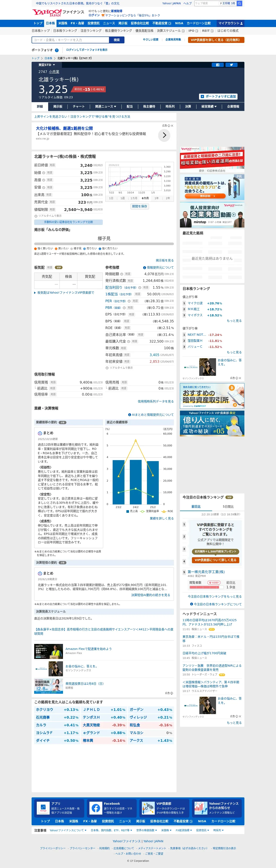Click the 検索 stock search button

coord(117,40)
